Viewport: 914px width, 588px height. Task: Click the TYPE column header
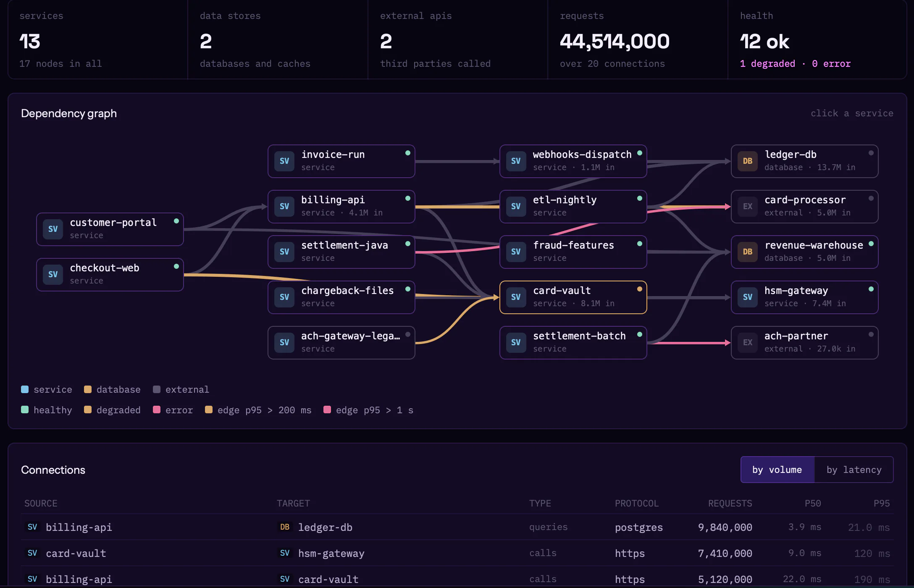[x=540, y=503]
